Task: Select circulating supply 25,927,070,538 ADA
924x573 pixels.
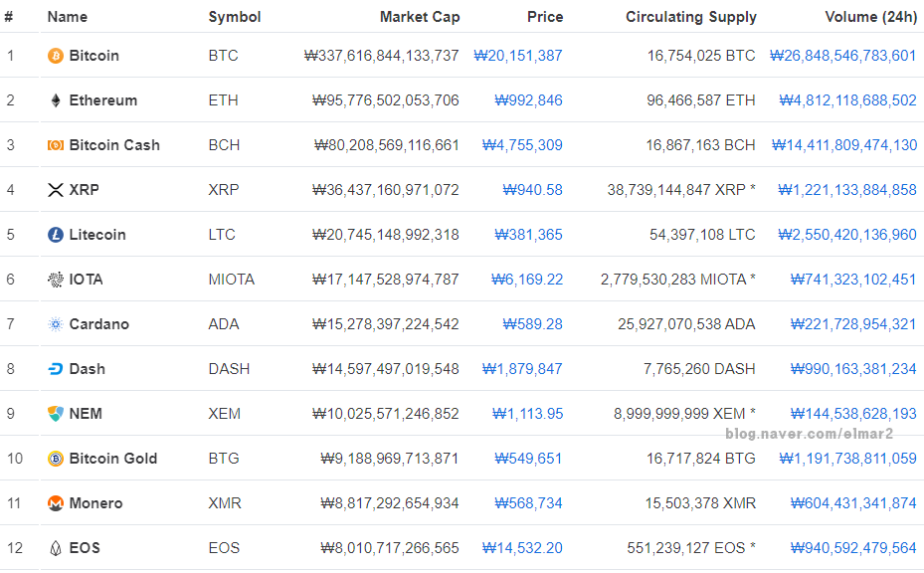Action: (686, 325)
